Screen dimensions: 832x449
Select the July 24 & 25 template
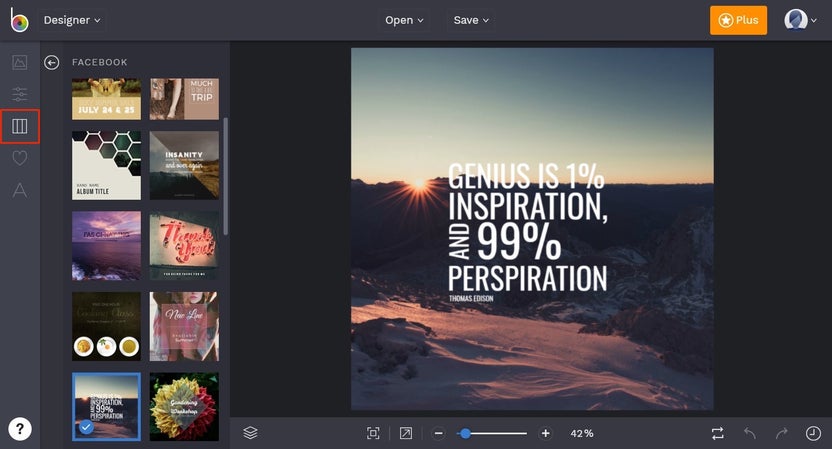point(107,99)
